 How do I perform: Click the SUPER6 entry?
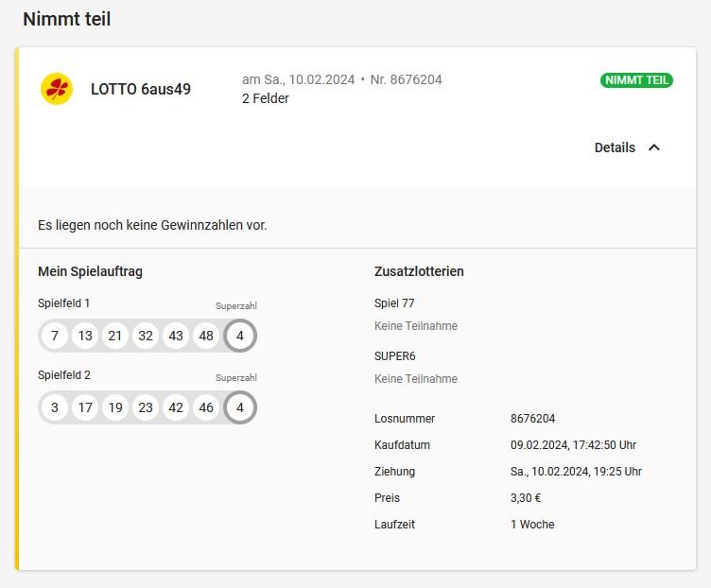[395, 356]
